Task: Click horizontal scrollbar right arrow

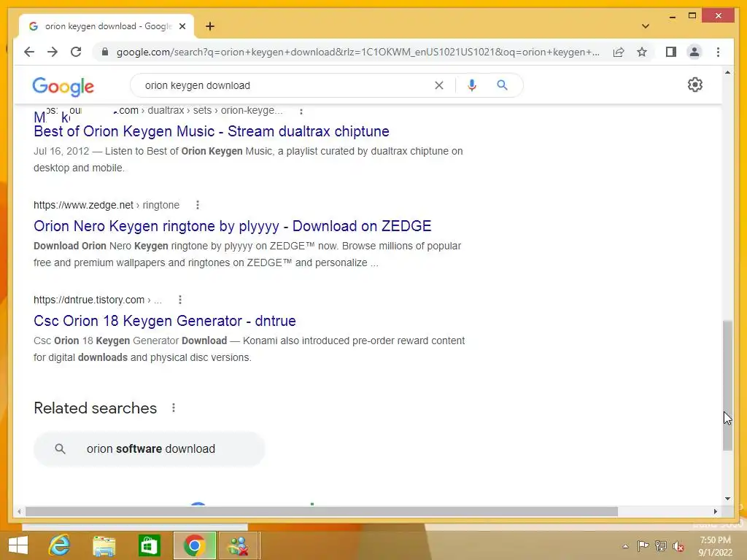Action: tap(715, 511)
